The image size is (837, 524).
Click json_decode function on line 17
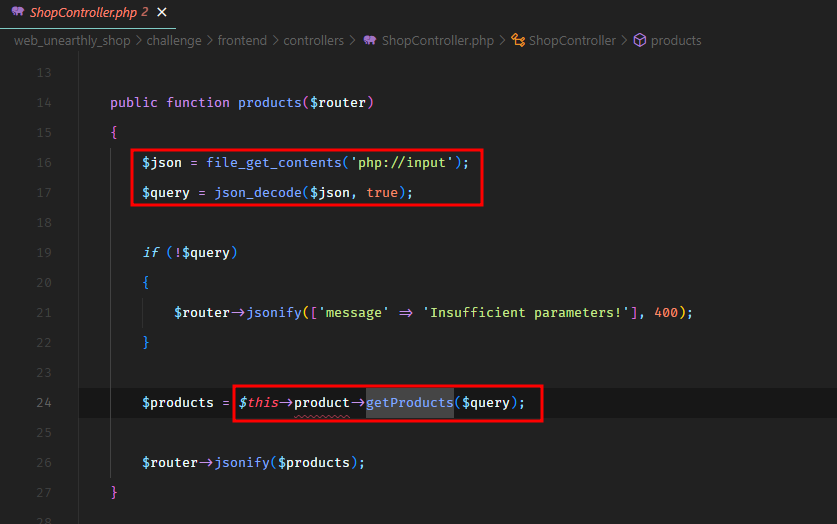244,192
